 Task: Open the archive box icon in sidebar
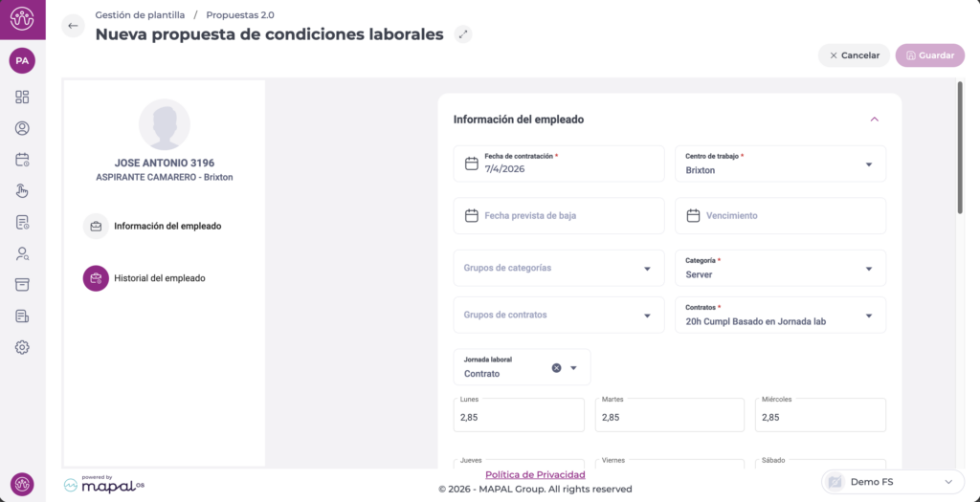tap(22, 285)
